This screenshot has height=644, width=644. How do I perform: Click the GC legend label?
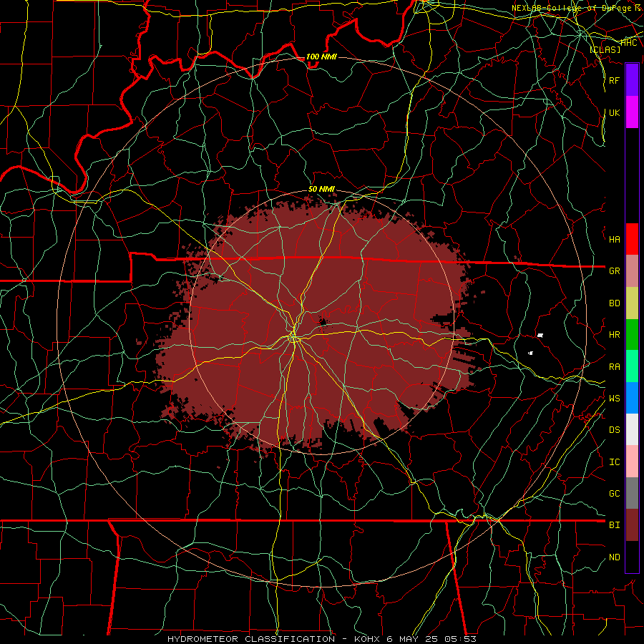614,494
